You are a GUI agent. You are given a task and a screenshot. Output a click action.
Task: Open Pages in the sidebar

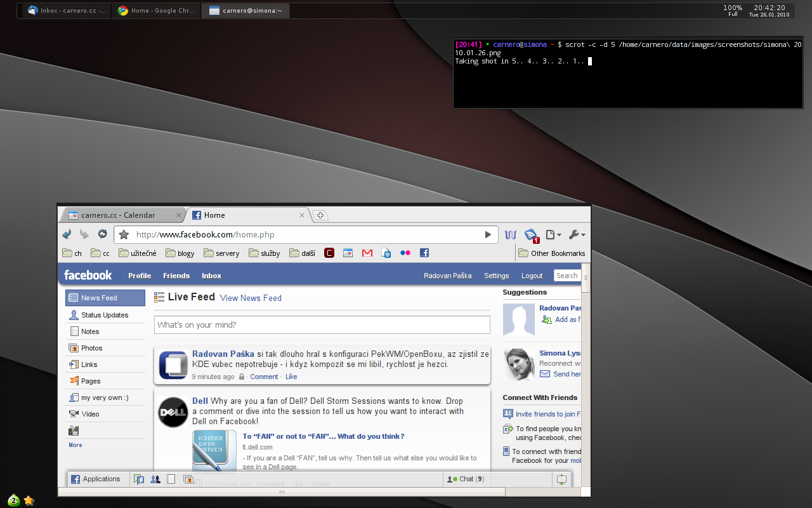coord(105,381)
